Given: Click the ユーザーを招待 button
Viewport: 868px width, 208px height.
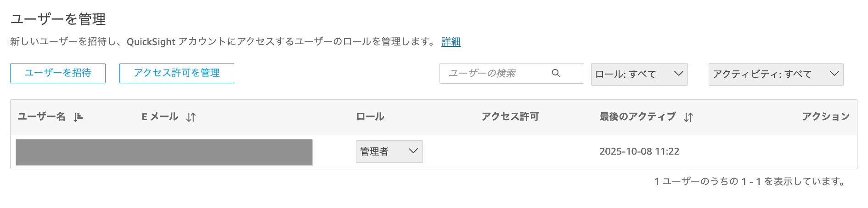Looking at the screenshot, I should click(x=58, y=73).
